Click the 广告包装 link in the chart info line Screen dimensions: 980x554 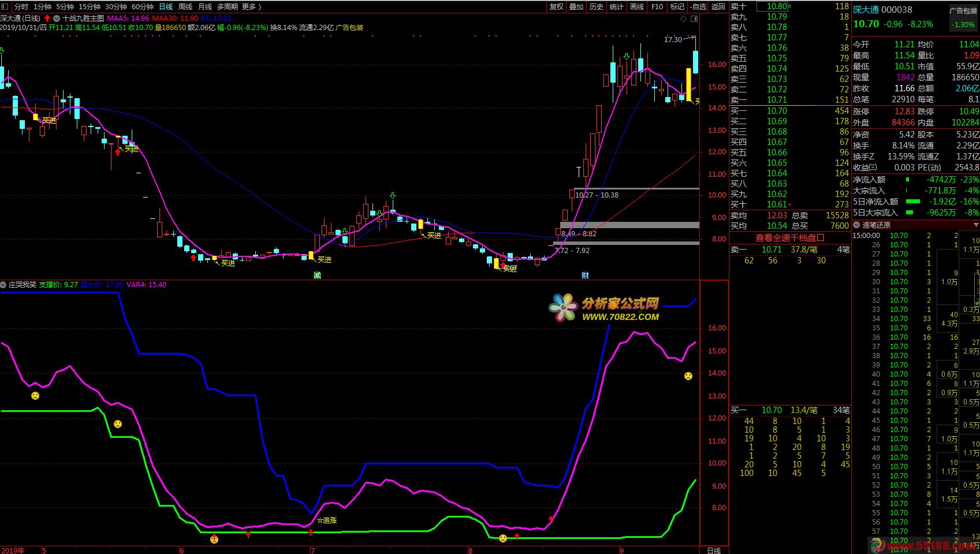point(349,27)
